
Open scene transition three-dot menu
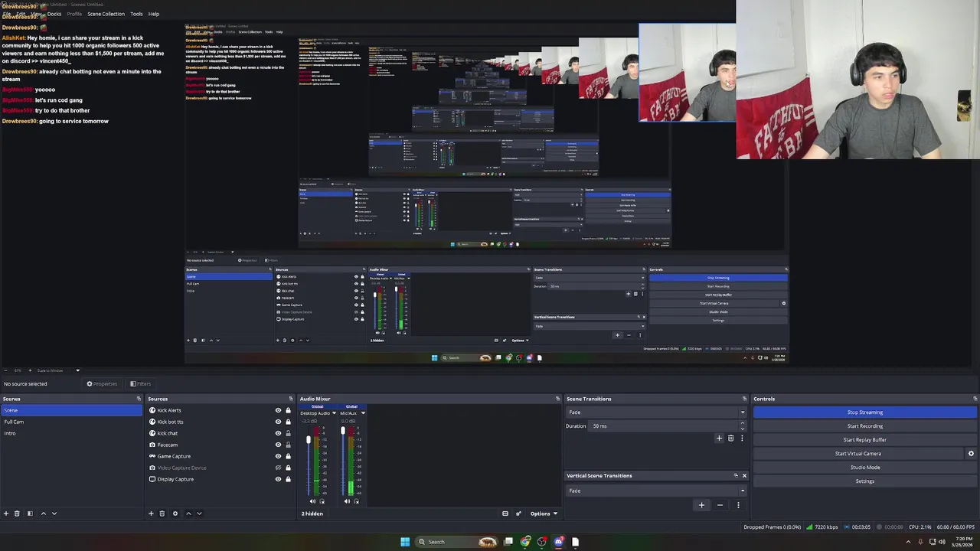point(741,439)
